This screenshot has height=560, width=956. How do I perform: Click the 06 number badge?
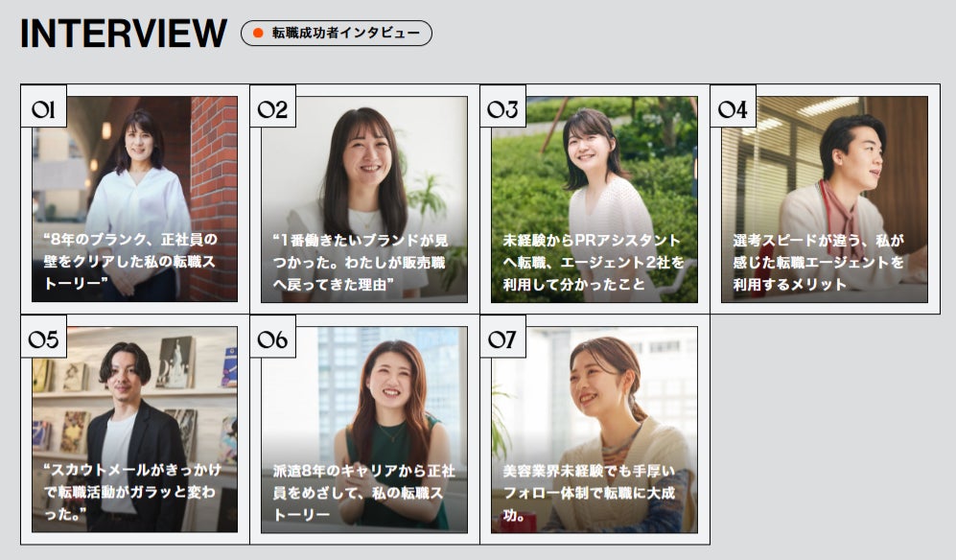(x=273, y=339)
